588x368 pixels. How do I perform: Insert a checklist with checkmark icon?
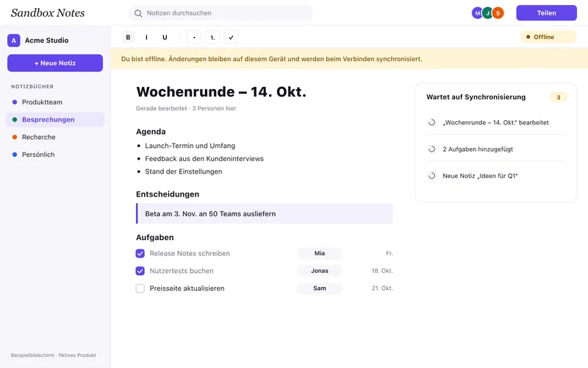pyautogui.click(x=231, y=38)
